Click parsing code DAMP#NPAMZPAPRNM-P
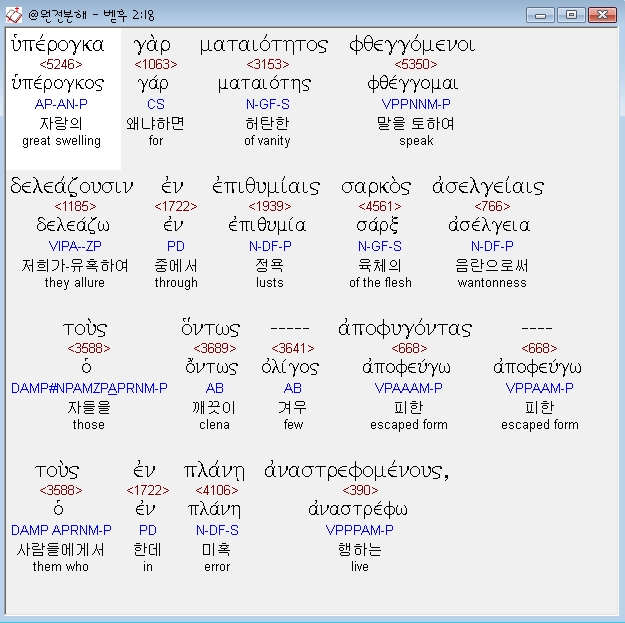 click(89, 388)
